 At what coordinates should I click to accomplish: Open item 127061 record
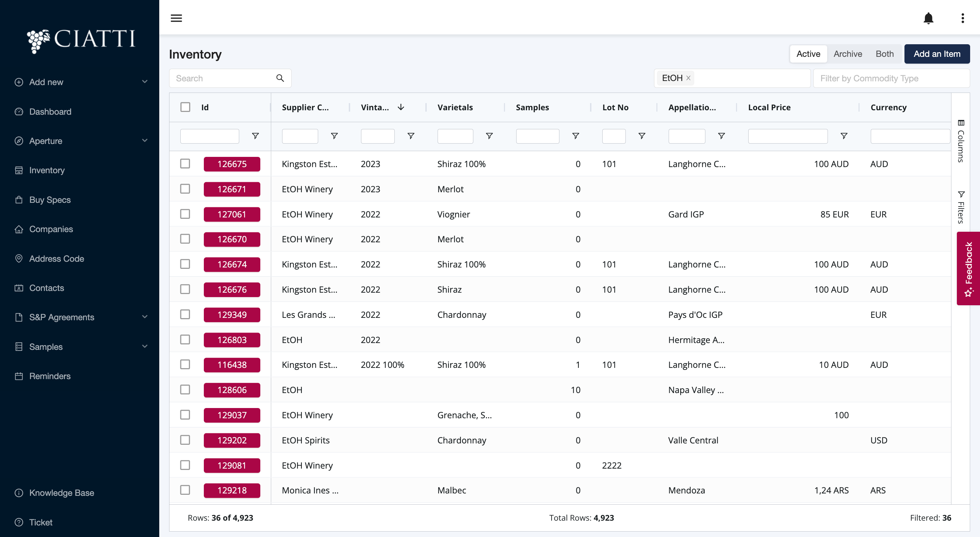232,214
